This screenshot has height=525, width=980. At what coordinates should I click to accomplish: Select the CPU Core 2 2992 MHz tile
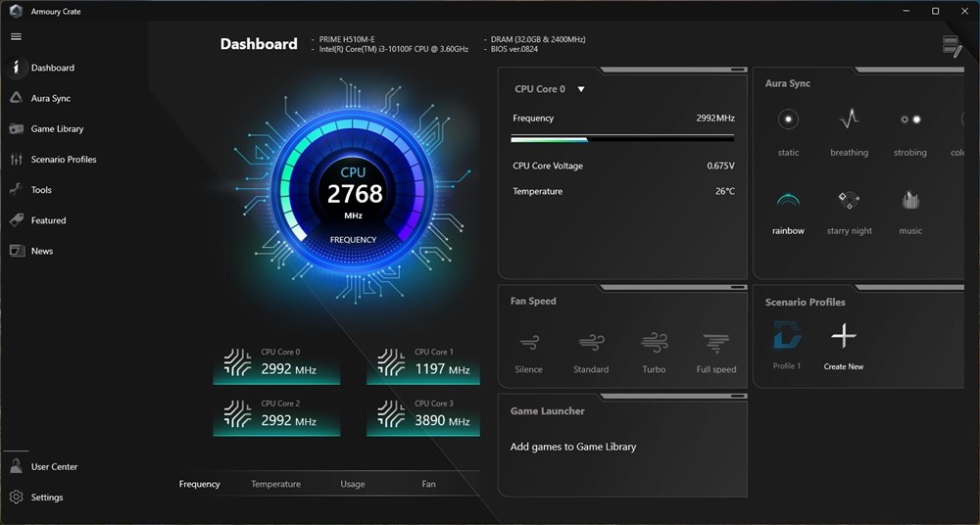[x=277, y=416]
